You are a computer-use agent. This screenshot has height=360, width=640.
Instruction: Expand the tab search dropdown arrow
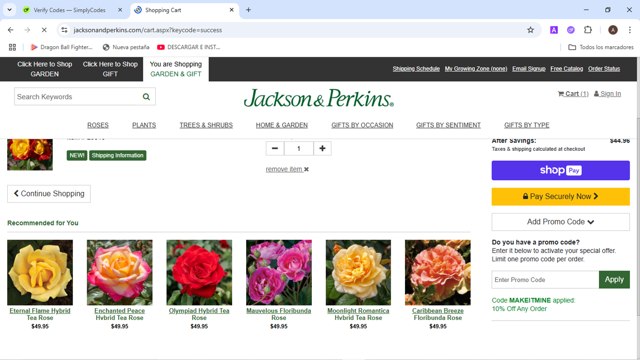tap(9, 10)
